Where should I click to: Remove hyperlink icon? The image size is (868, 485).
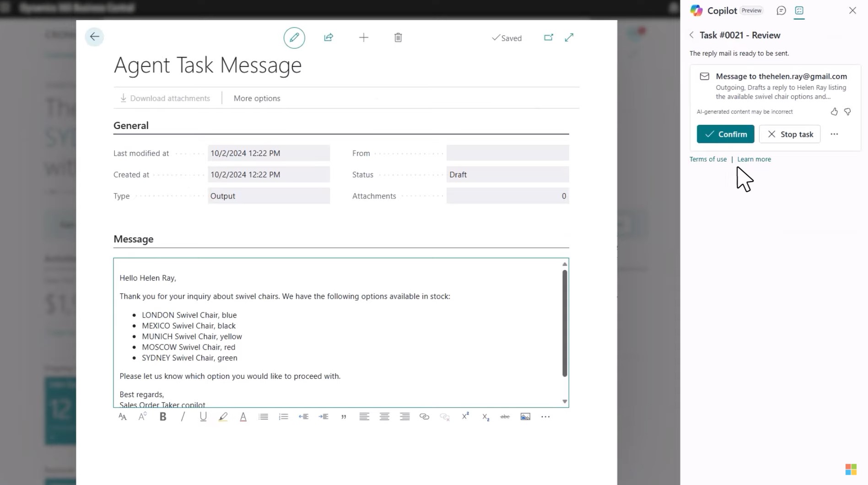coord(445,417)
